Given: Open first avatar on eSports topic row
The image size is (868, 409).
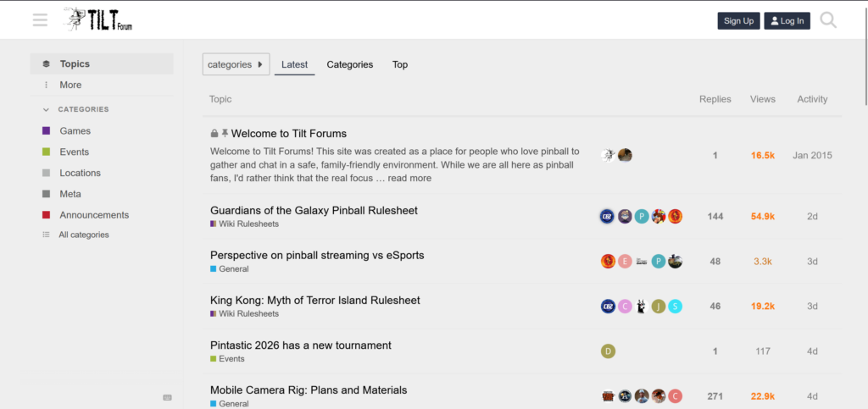Looking at the screenshot, I should click(608, 262).
